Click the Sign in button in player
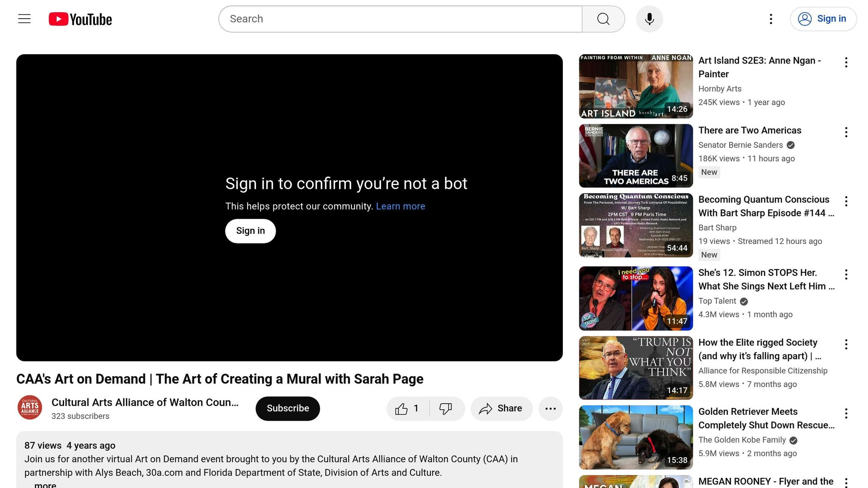This screenshot has height=488, width=868. point(250,231)
